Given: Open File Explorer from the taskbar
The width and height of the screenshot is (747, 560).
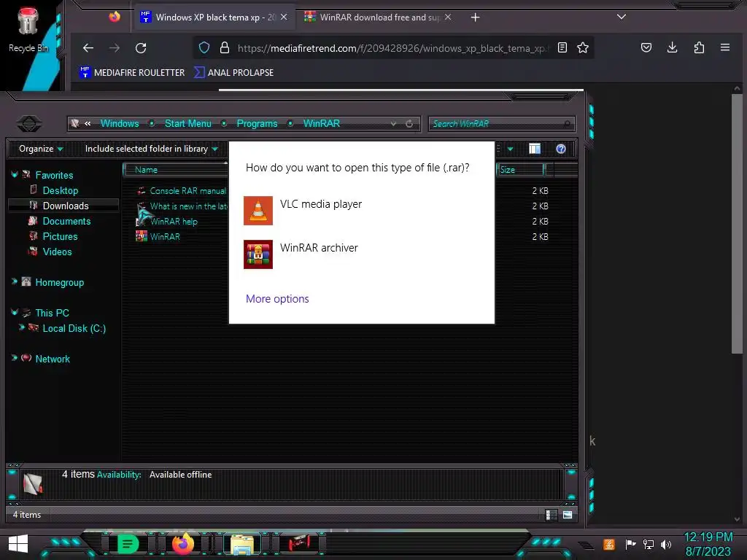Looking at the screenshot, I should [242, 544].
